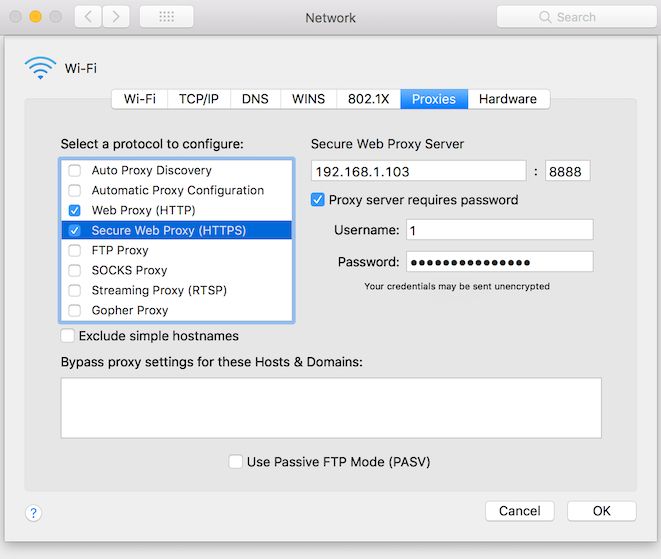Click the Username input field
The width and height of the screenshot is (661, 559).
[x=500, y=230]
